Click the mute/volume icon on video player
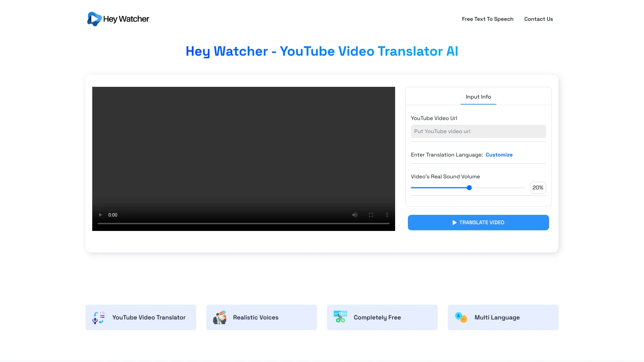The height and width of the screenshot is (362, 644). point(354,215)
